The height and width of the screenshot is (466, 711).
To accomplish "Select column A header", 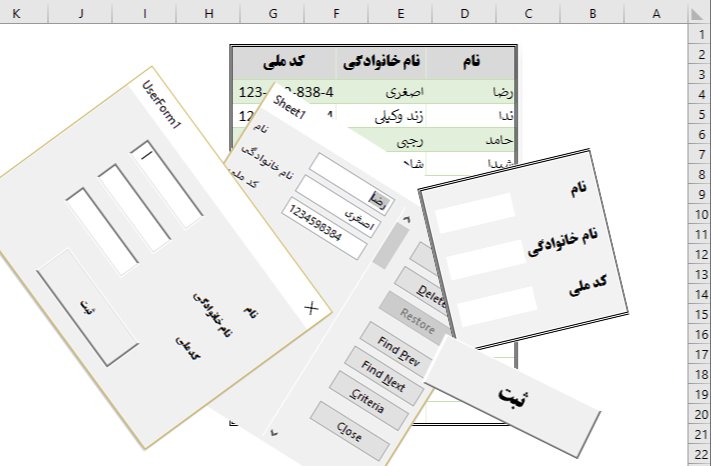I will coord(656,14).
